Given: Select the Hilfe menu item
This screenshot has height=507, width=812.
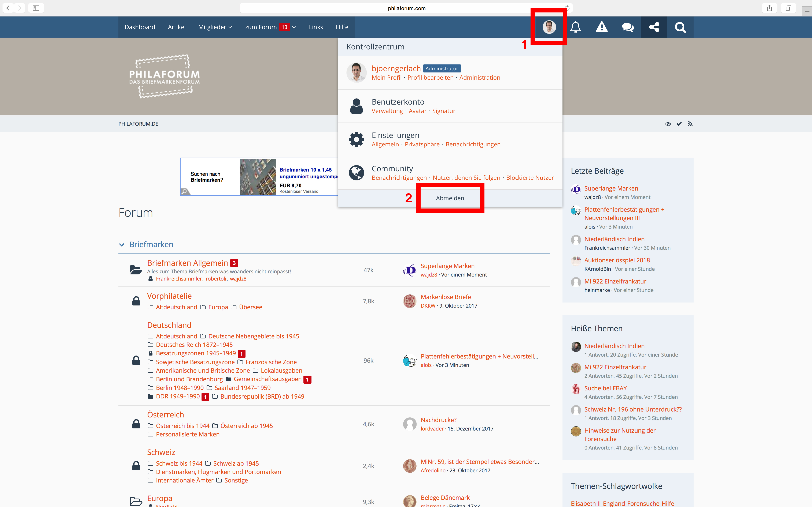Looking at the screenshot, I should 342,27.
